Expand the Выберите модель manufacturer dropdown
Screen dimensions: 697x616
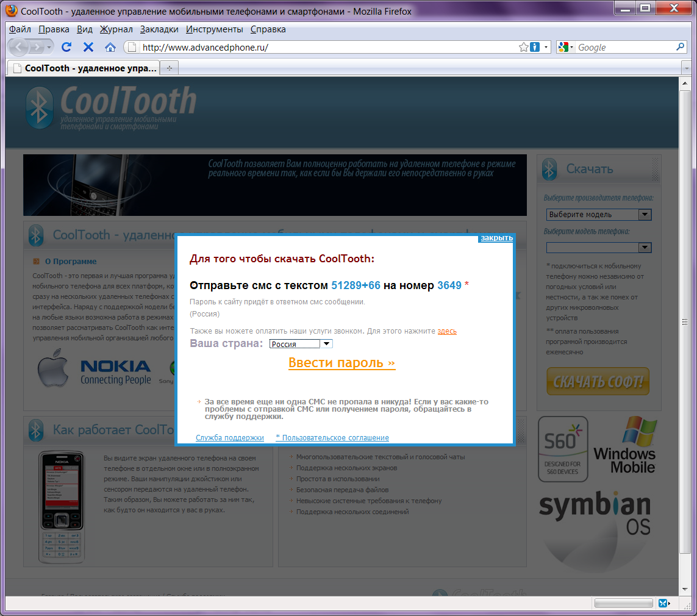click(599, 215)
